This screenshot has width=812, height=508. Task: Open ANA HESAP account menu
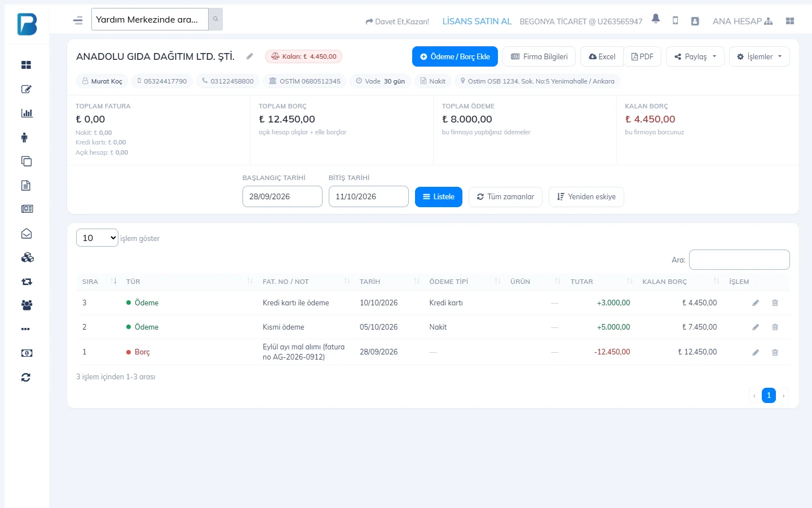pos(743,21)
